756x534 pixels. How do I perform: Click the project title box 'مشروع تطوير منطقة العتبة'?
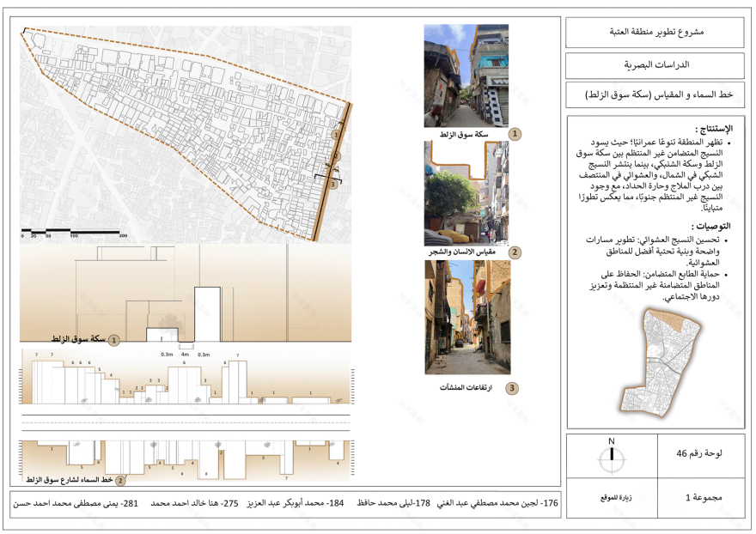[655, 34]
